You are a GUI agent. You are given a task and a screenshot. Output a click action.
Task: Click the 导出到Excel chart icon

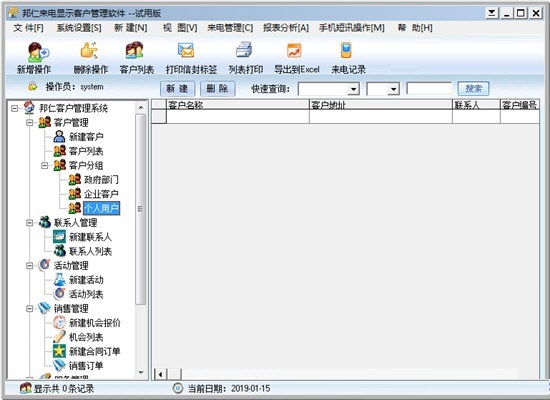pyautogui.click(x=294, y=51)
